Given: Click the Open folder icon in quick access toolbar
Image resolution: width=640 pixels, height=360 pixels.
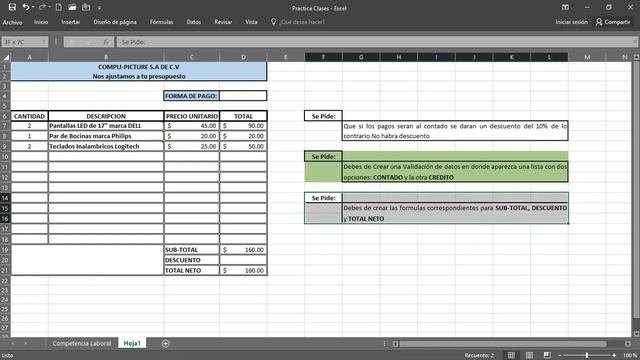Looking at the screenshot, I should point(72,7).
